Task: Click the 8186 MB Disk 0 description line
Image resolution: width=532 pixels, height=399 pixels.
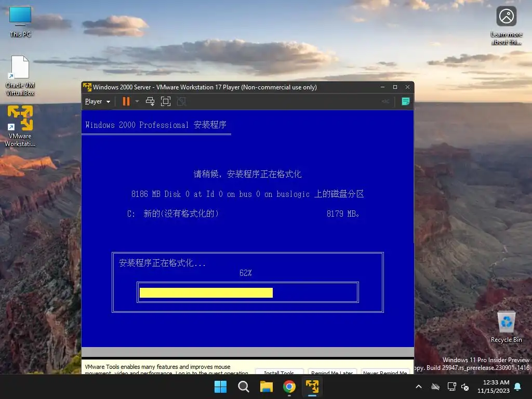Action: pos(247,194)
